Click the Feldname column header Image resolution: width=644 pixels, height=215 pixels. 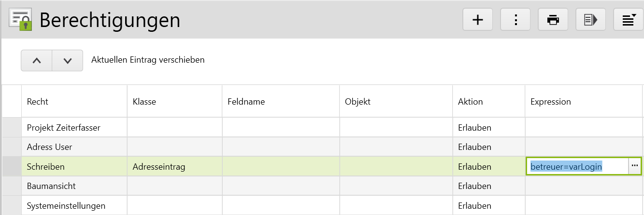click(246, 102)
